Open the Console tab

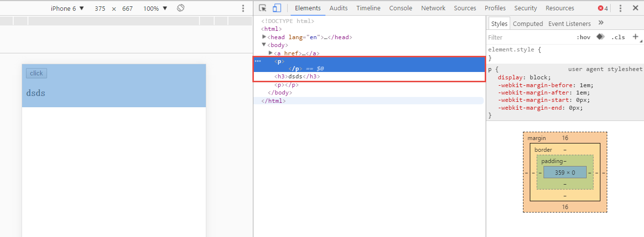pyautogui.click(x=401, y=8)
